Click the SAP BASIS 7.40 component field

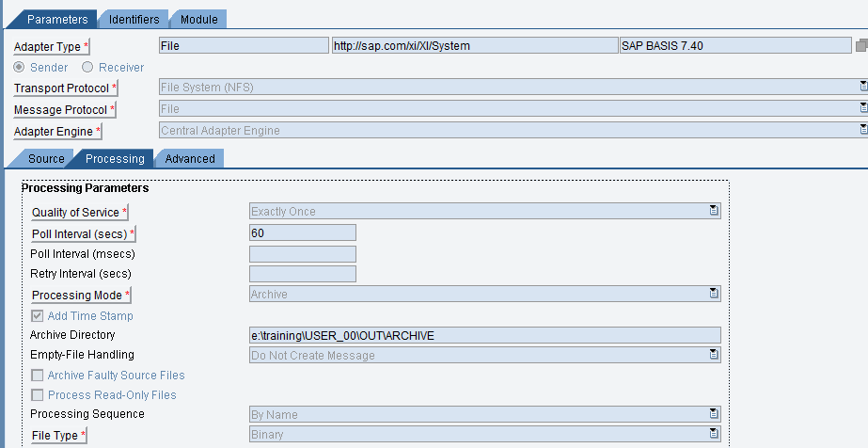(x=735, y=45)
